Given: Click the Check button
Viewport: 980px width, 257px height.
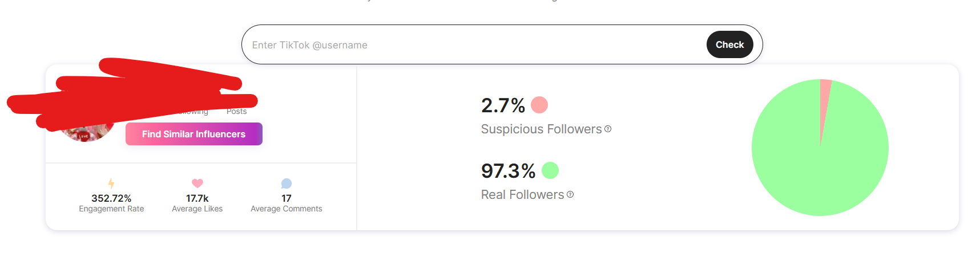Looking at the screenshot, I should click(x=730, y=44).
